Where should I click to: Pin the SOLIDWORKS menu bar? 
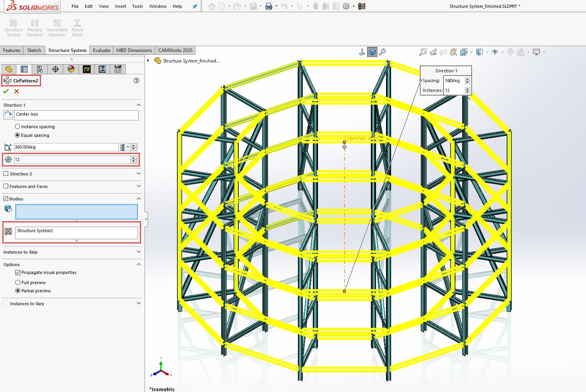[x=195, y=6]
